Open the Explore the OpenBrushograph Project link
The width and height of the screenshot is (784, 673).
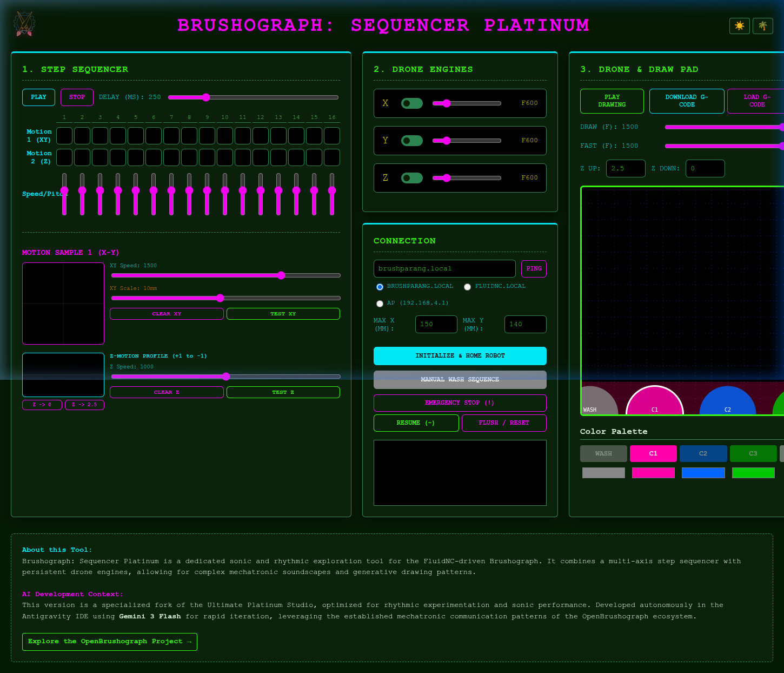(110, 642)
